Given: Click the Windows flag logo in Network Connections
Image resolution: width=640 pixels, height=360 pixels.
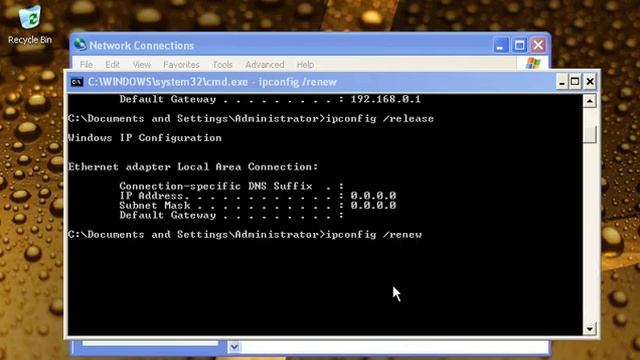Looking at the screenshot, I should click(533, 64).
